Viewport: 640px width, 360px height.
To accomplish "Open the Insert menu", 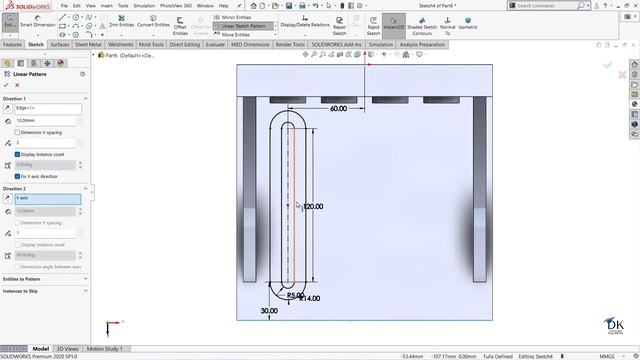I will point(107,6).
